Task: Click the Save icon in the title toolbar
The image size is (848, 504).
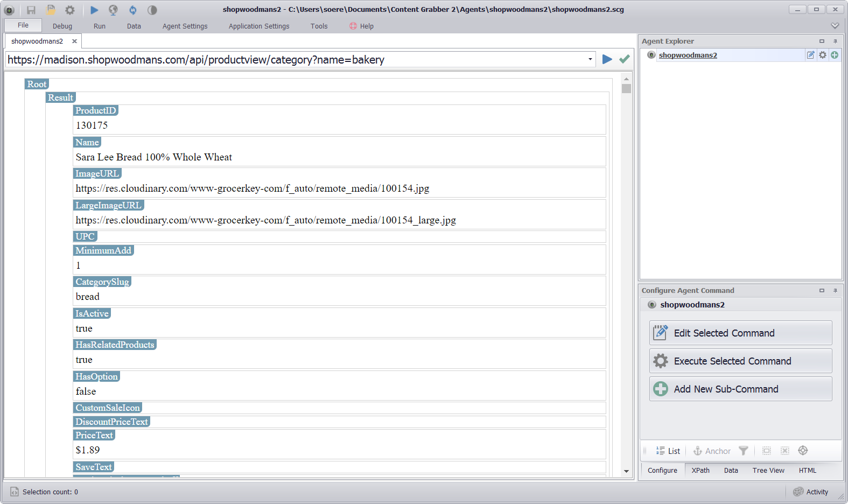Action: (x=31, y=10)
